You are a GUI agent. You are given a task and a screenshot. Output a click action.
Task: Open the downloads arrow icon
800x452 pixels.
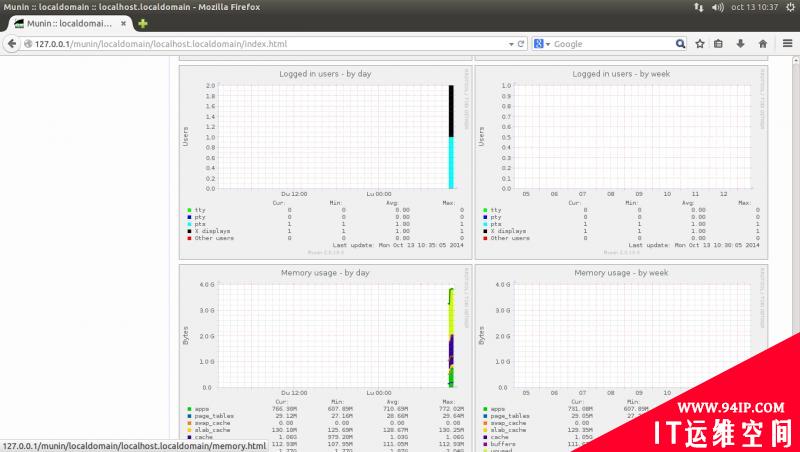point(740,44)
